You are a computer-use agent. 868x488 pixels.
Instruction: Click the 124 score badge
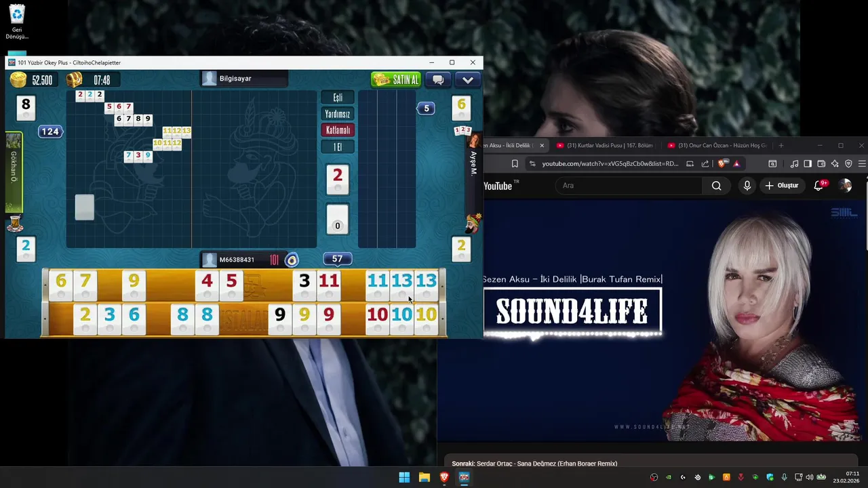[x=50, y=131]
